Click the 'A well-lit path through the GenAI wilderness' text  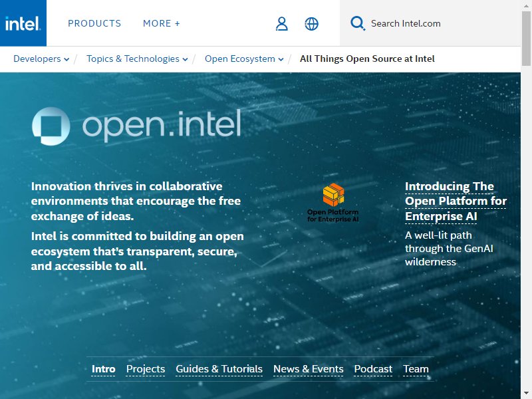click(449, 249)
